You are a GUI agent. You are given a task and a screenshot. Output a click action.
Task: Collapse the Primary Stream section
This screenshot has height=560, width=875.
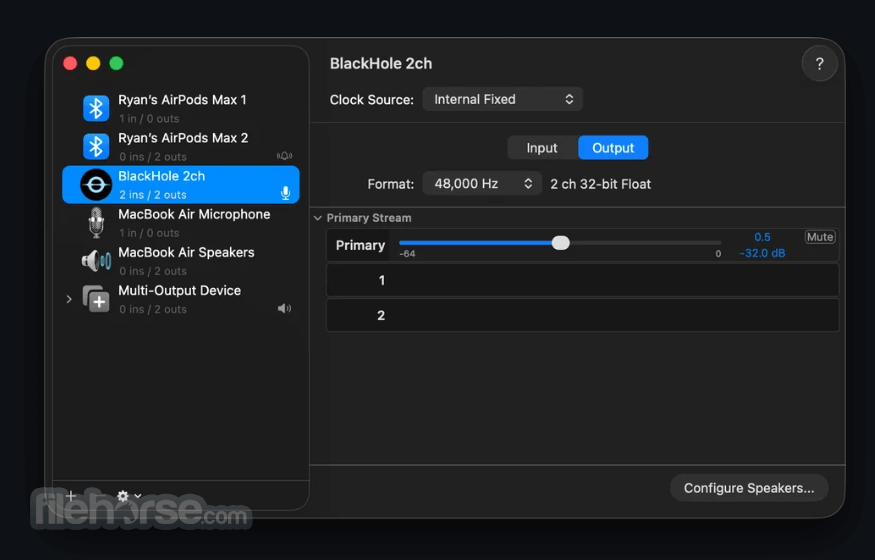click(318, 218)
